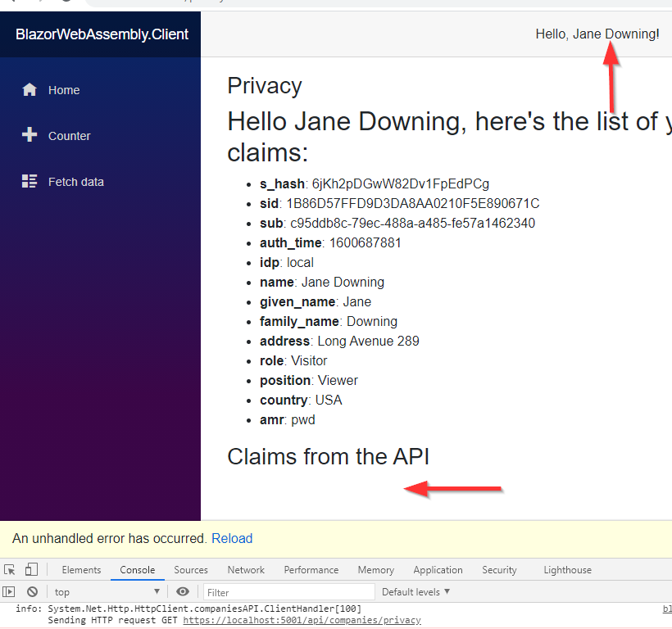
Task: Switch to the Elements tab
Action: click(81, 570)
